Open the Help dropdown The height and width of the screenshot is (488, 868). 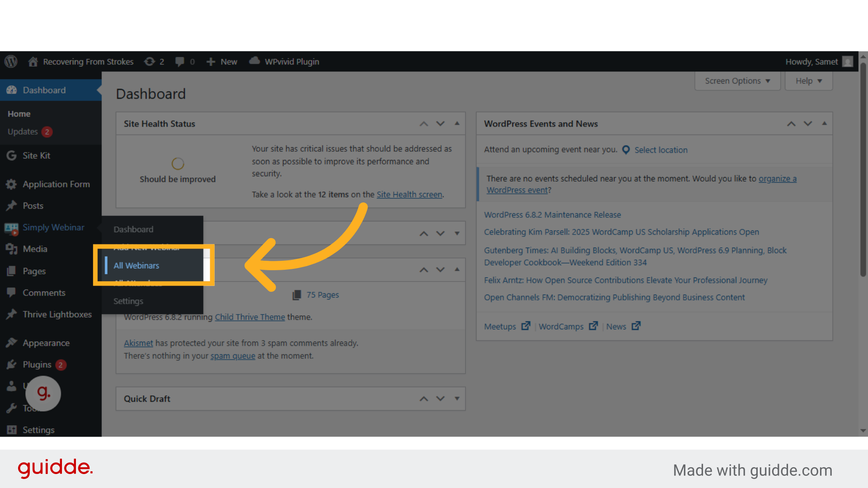point(809,81)
